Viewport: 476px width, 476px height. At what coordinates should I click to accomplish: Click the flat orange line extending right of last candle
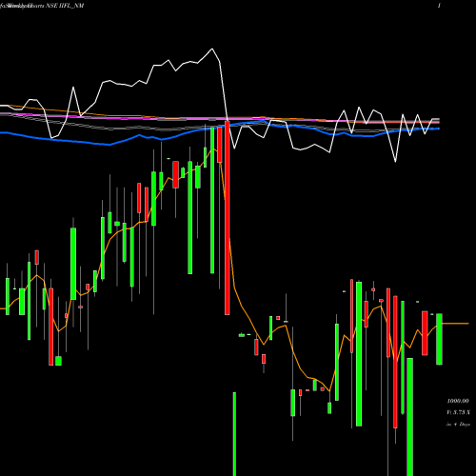pyautogui.click(x=455, y=324)
